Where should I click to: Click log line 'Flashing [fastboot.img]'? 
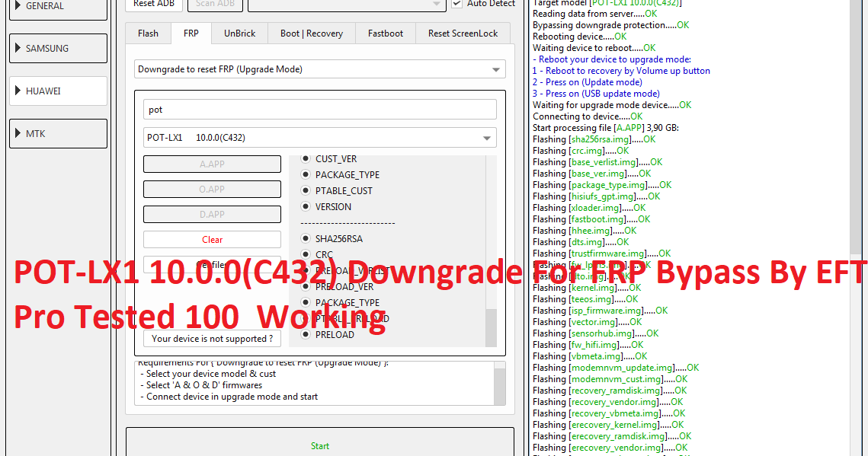(x=591, y=219)
